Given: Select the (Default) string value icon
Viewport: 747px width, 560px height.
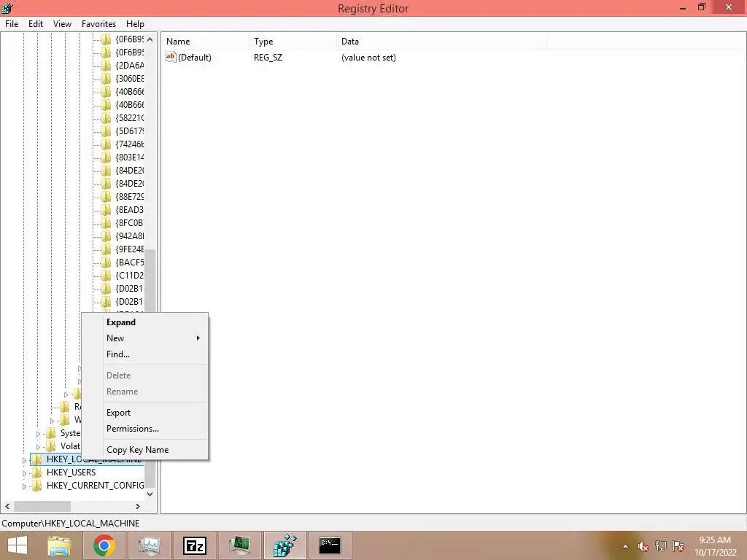Looking at the screenshot, I should pyautogui.click(x=171, y=57).
